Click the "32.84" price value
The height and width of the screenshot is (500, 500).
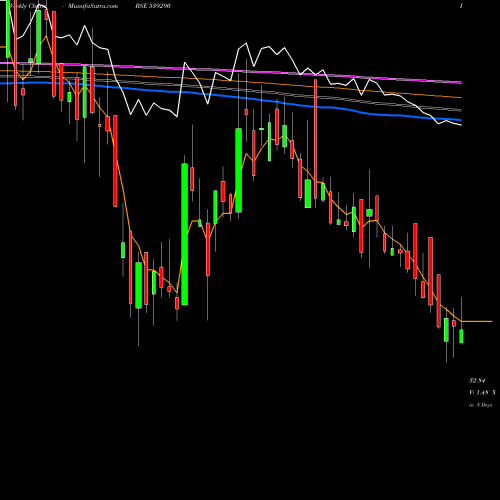coord(477,380)
